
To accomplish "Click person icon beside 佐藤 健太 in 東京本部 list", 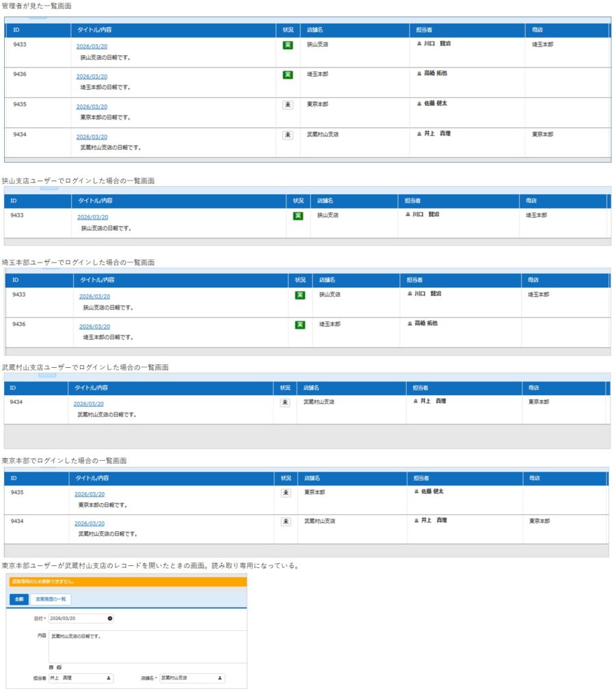I will pos(416,492).
